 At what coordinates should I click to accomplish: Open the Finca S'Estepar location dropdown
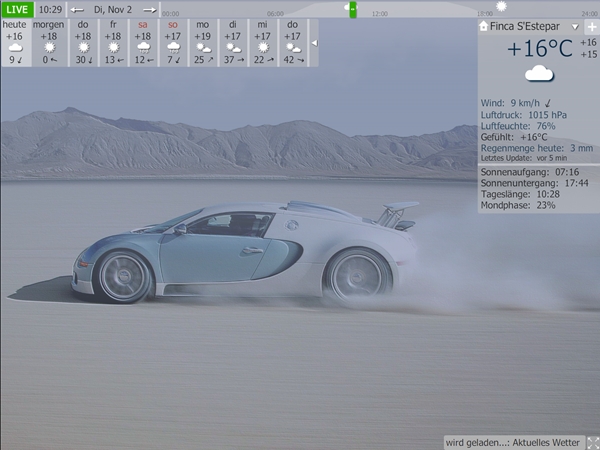point(575,27)
